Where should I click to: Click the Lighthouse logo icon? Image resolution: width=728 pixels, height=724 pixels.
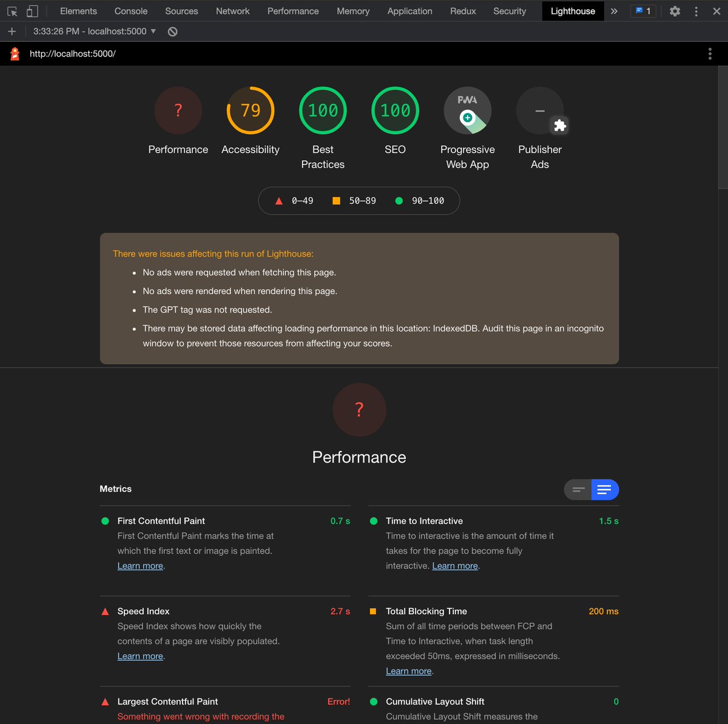click(x=15, y=54)
